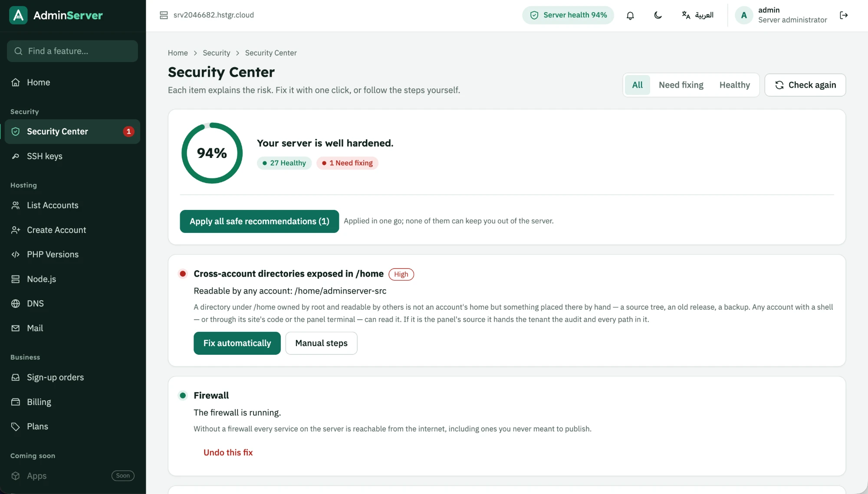Click the 27 Healthy pill
This screenshot has width=868, height=494.
click(284, 163)
